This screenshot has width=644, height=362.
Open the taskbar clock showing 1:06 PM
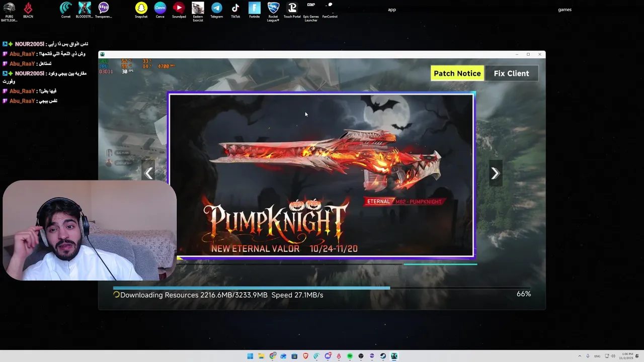coord(626,356)
